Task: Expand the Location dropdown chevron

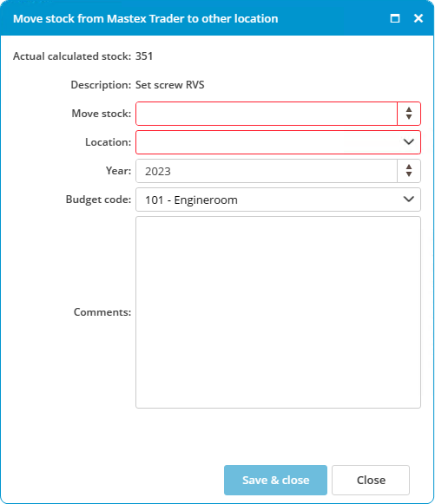Action: pyautogui.click(x=409, y=141)
